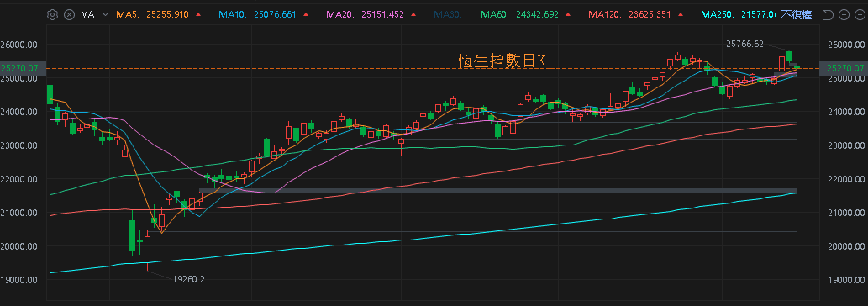Click the 24000.00 label on left axis
868x306 pixels.
[x=19, y=112]
